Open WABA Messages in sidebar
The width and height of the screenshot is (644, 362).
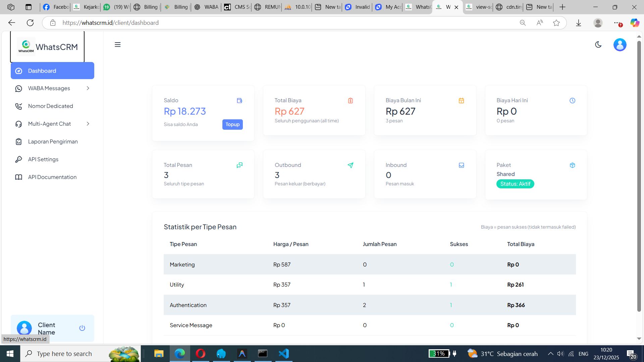coord(52,88)
